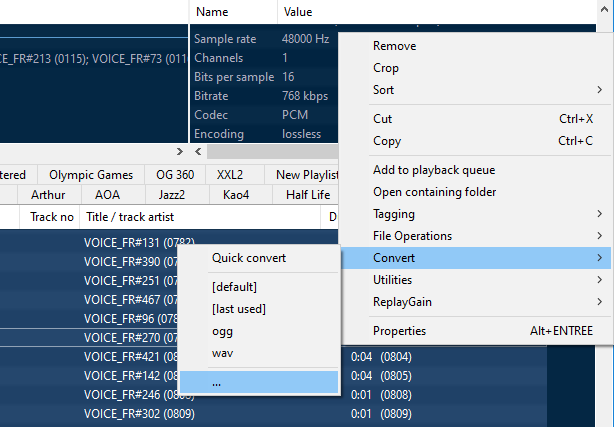Click the Sample rate property row

[264, 39]
